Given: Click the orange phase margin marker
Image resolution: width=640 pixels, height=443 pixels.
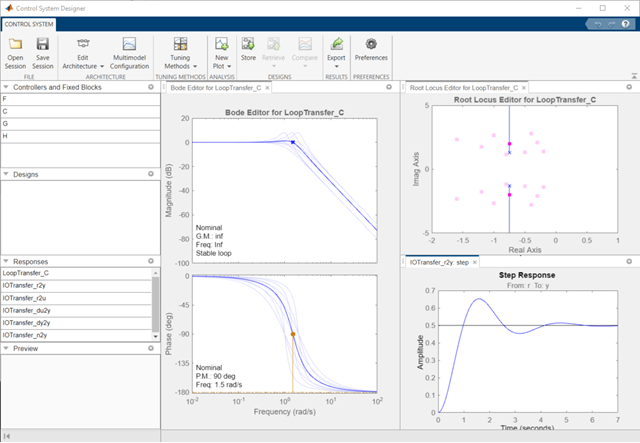Looking at the screenshot, I should pos(293,334).
